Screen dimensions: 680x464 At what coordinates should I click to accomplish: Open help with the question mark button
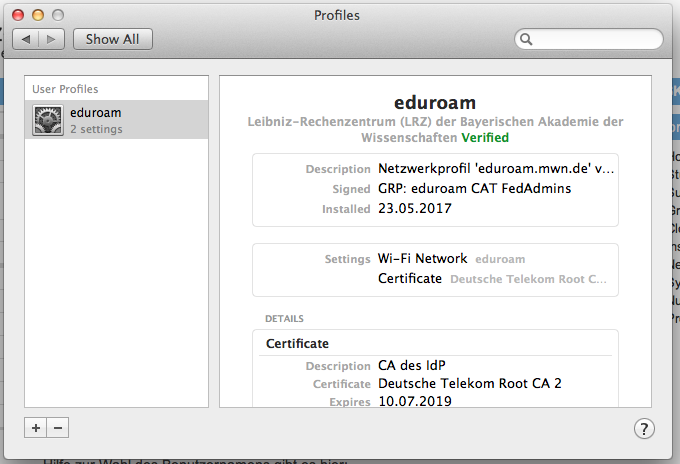644,428
